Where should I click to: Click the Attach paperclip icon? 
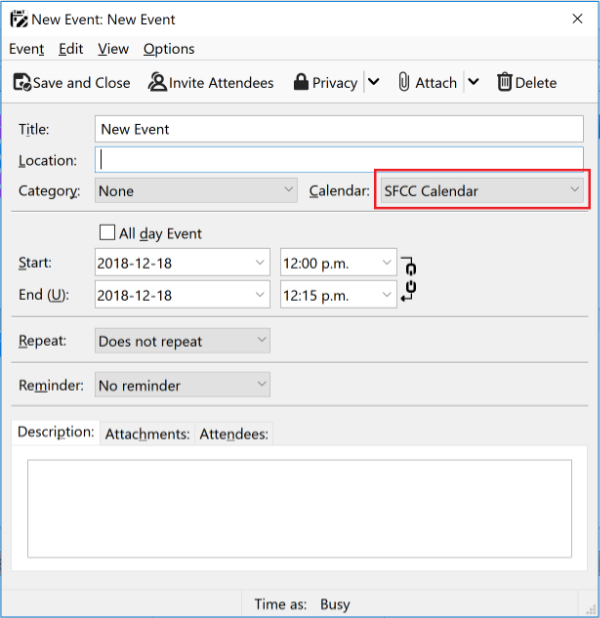(x=404, y=83)
